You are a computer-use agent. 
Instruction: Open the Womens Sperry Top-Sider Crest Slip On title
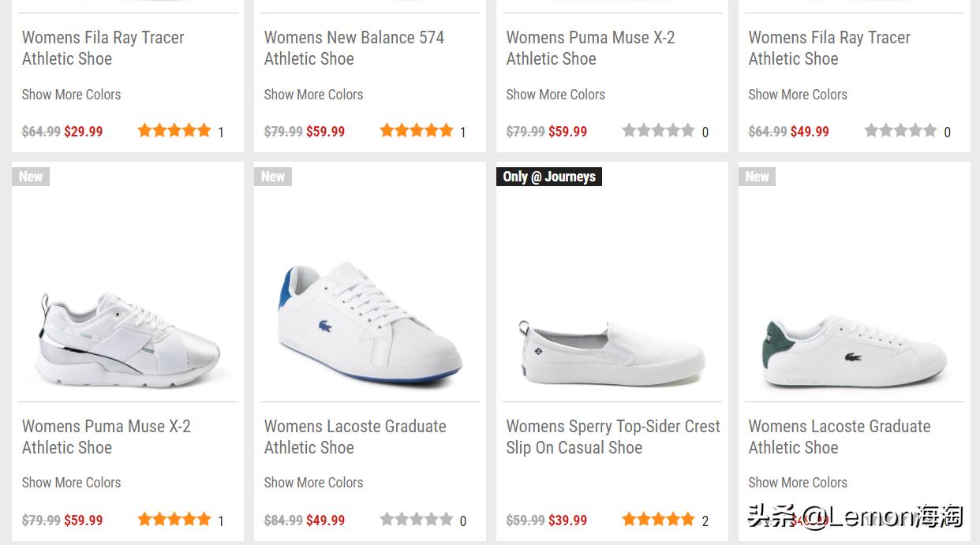click(x=612, y=437)
